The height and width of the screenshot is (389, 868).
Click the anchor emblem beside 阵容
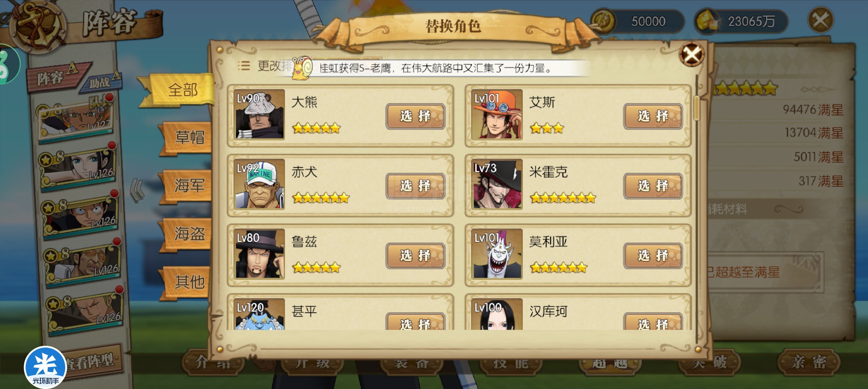coord(37,26)
